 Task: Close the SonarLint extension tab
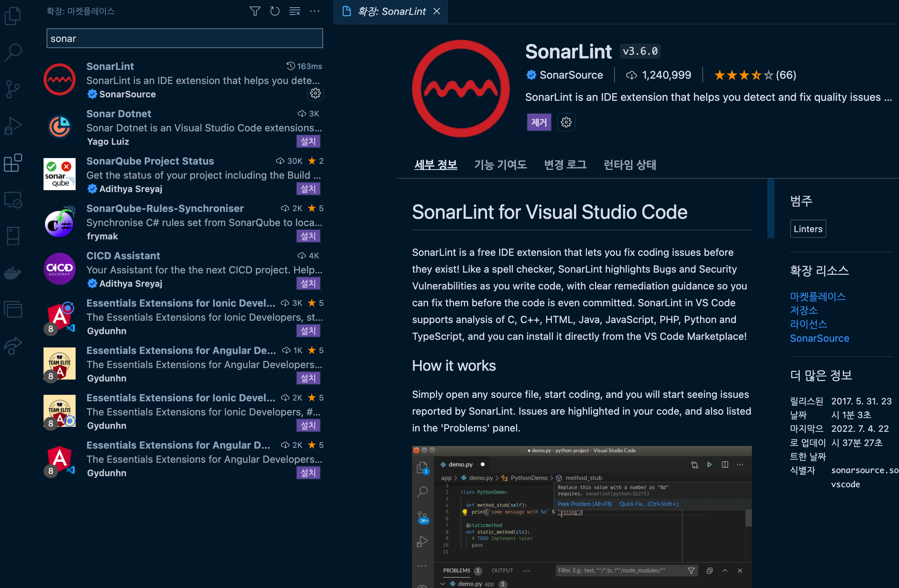coord(437,11)
